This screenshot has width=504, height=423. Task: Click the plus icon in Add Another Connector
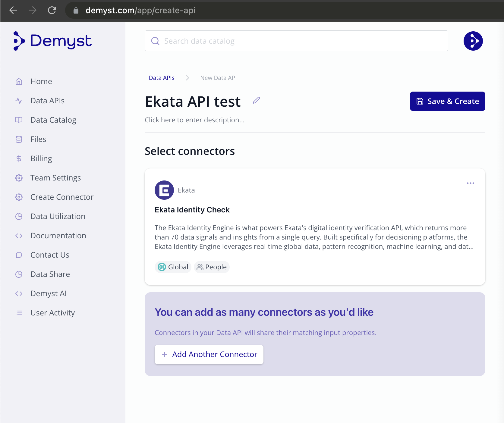tap(165, 355)
